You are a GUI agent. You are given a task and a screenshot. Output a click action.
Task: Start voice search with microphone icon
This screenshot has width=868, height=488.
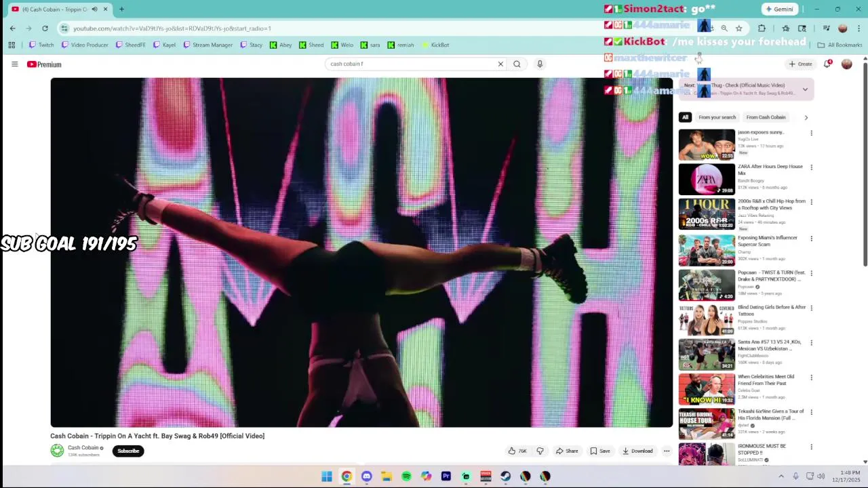click(540, 64)
